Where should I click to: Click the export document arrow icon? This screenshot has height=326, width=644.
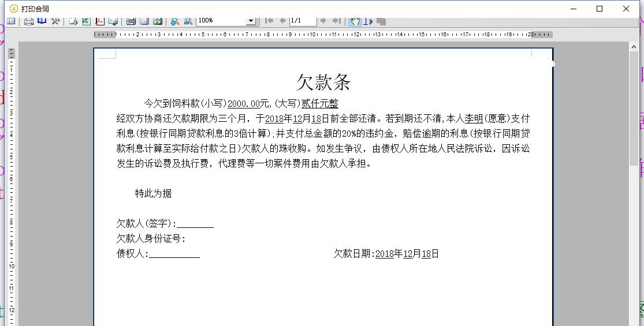(73, 21)
